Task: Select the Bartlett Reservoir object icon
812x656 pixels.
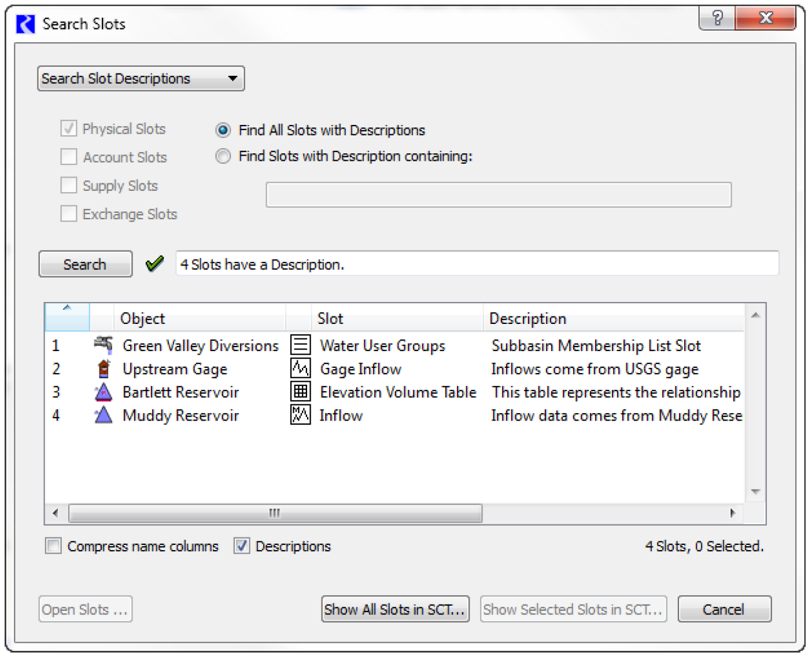Action: [103, 392]
